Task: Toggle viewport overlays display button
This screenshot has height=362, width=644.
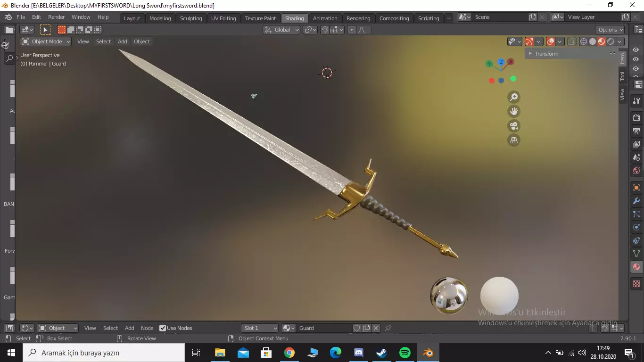Action: tap(550, 41)
